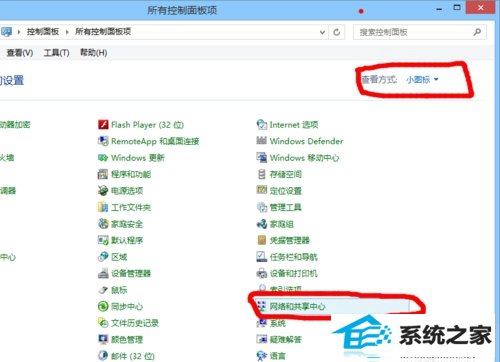The height and width of the screenshot is (362, 500).
Task: Expand the 小图标 view mode dropdown
Action: (x=422, y=79)
